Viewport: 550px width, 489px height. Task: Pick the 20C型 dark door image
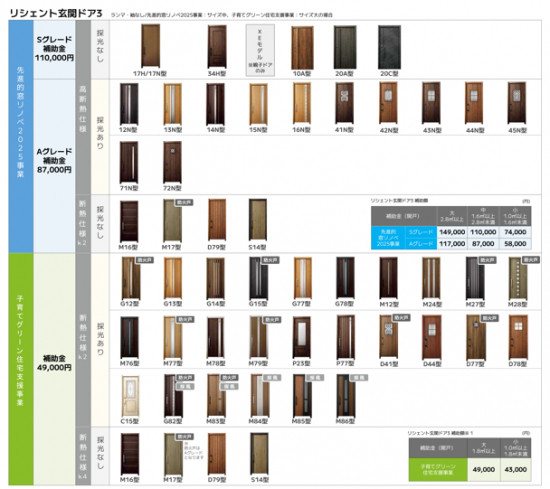coord(389,47)
